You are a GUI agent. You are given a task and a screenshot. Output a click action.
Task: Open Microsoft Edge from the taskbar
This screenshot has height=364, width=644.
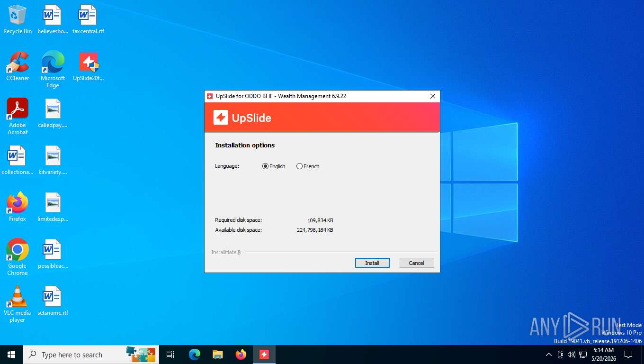coord(195,355)
